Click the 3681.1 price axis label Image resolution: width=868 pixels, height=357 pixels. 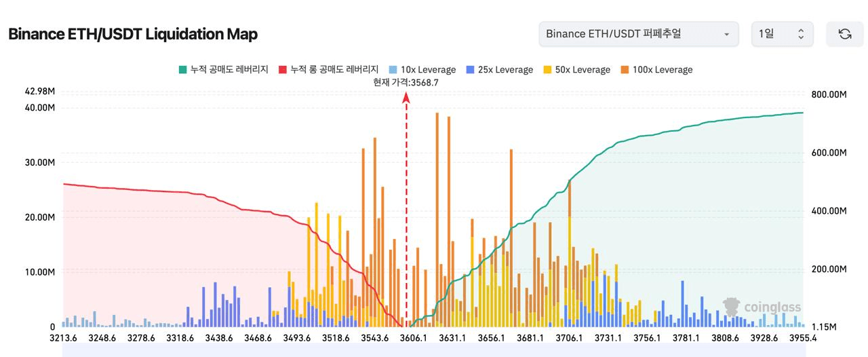[x=530, y=337]
